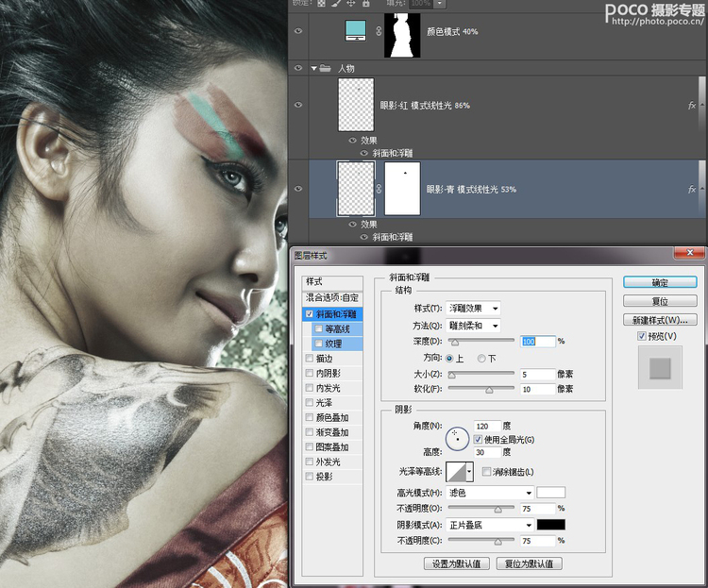Screen dimensions: 708x588
Task: Open the 渐变叠加 style settings
Action: (x=332, y=432)
